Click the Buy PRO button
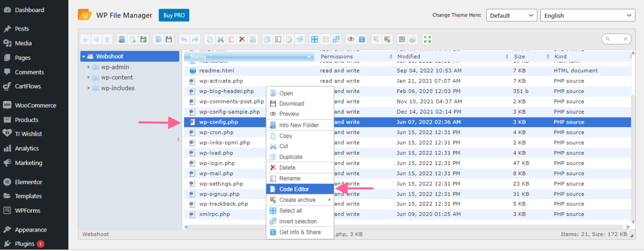Screen dimensions: 644x251 tap(174, 16)
